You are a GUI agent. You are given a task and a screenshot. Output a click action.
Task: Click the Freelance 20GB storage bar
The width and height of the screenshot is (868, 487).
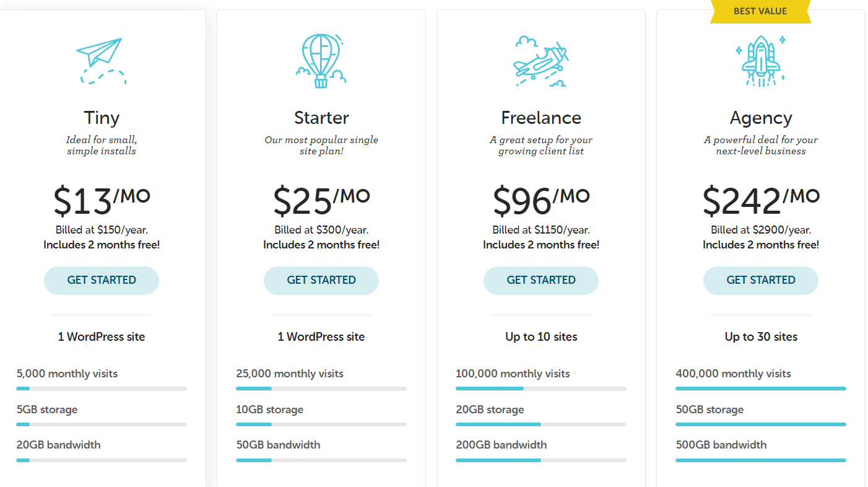click(x=541, y=424)
